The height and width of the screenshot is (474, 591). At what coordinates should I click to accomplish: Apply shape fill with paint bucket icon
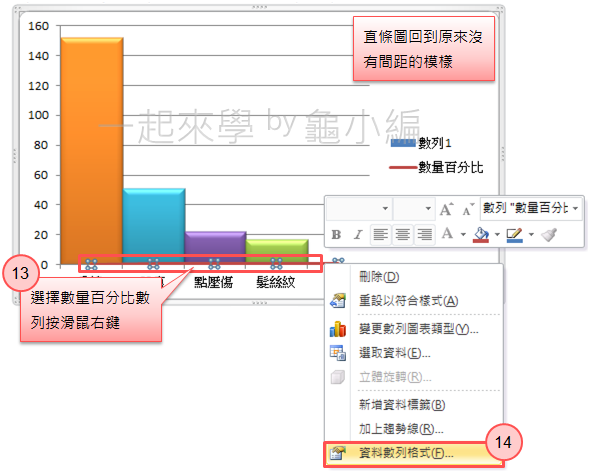[481, 234]
